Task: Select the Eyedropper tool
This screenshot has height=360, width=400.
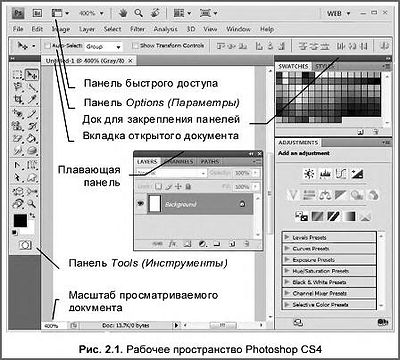Action: (x=32, y=99)
